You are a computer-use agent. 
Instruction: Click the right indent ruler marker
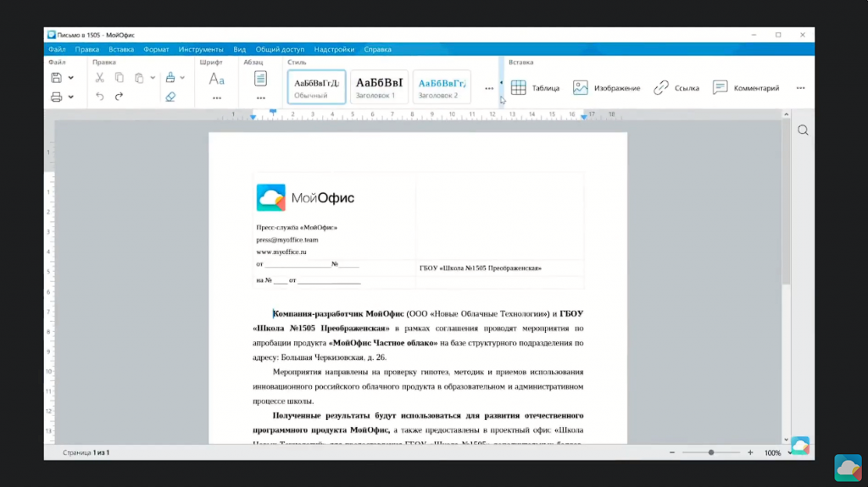[583, 118]
